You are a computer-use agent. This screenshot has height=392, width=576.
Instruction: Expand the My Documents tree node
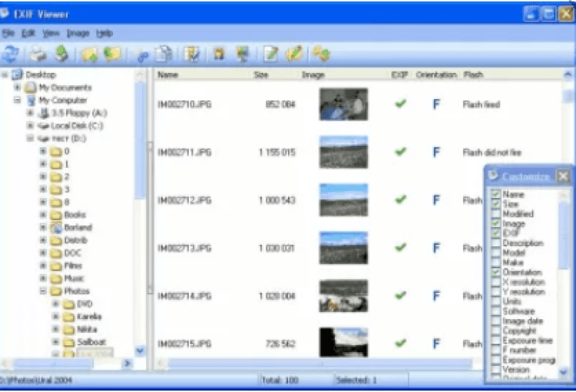pos(17,87)
